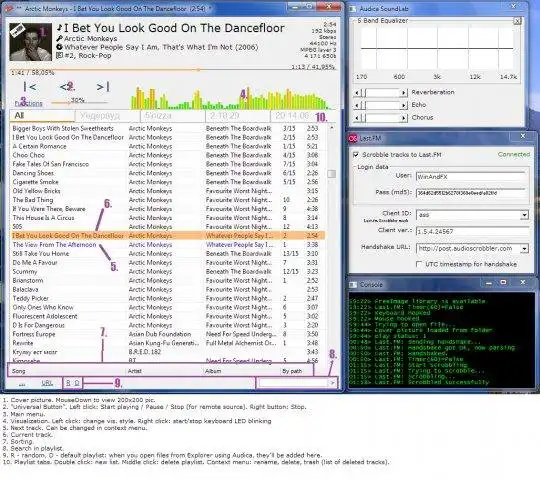
Task: Select 'Fluorescent Adolescent' track
Action: [168, 316]
